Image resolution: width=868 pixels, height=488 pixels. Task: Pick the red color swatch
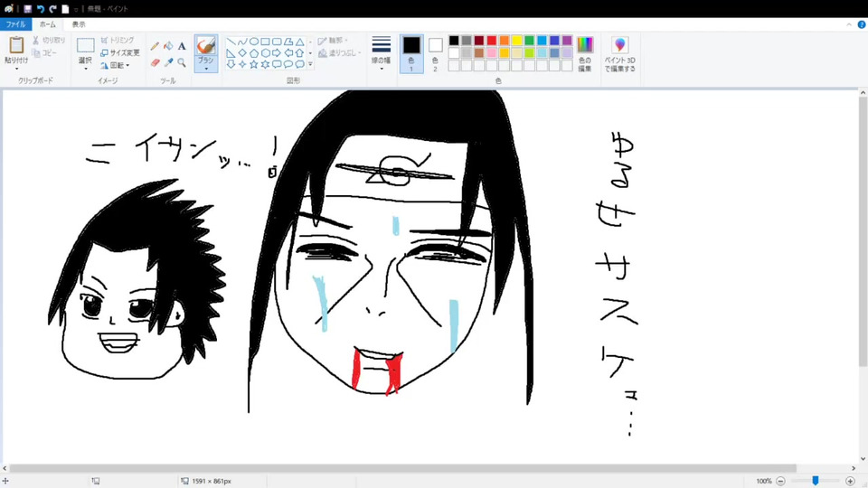(492, 41)
